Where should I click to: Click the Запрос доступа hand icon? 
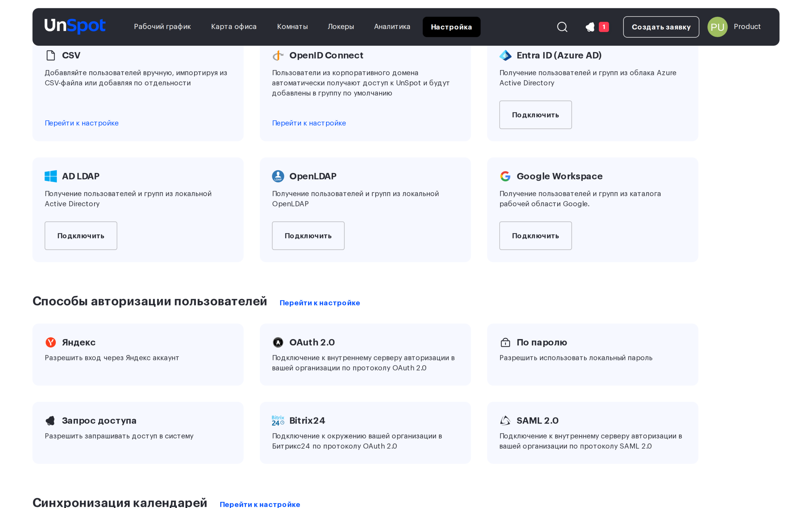point(50,420)
